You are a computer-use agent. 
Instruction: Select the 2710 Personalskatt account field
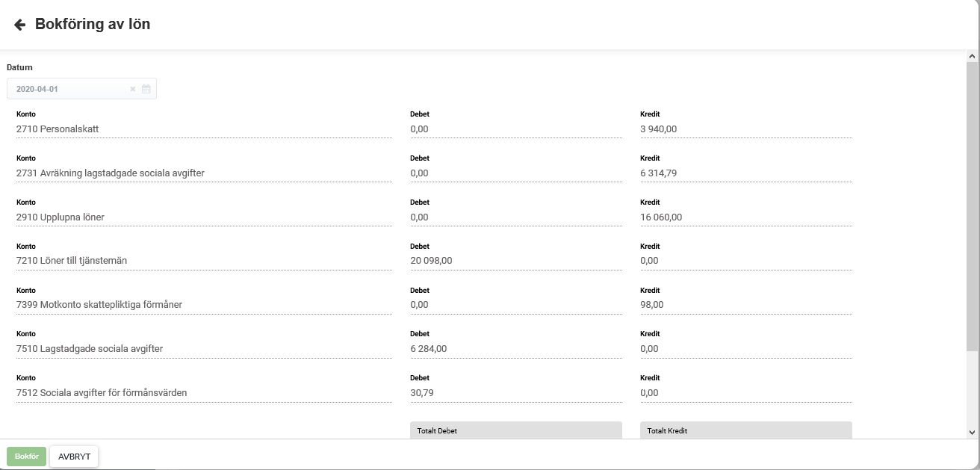coord(203,129)
